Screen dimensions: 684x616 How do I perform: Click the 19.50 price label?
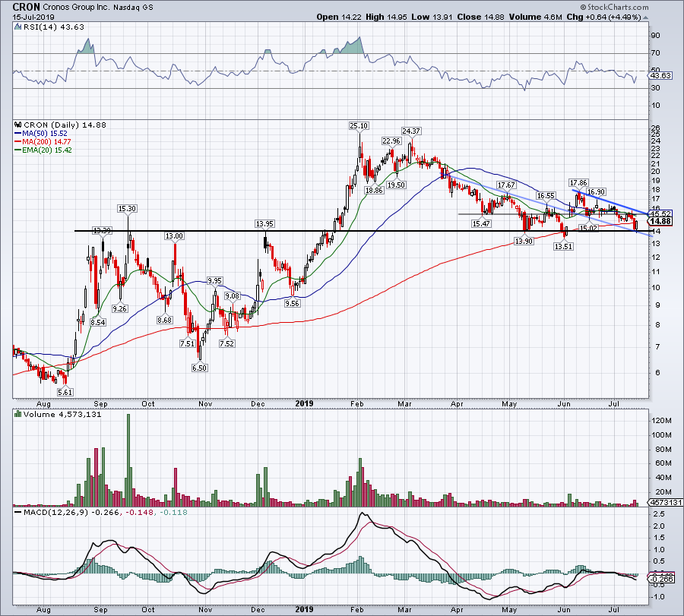(x=396, y=185)
